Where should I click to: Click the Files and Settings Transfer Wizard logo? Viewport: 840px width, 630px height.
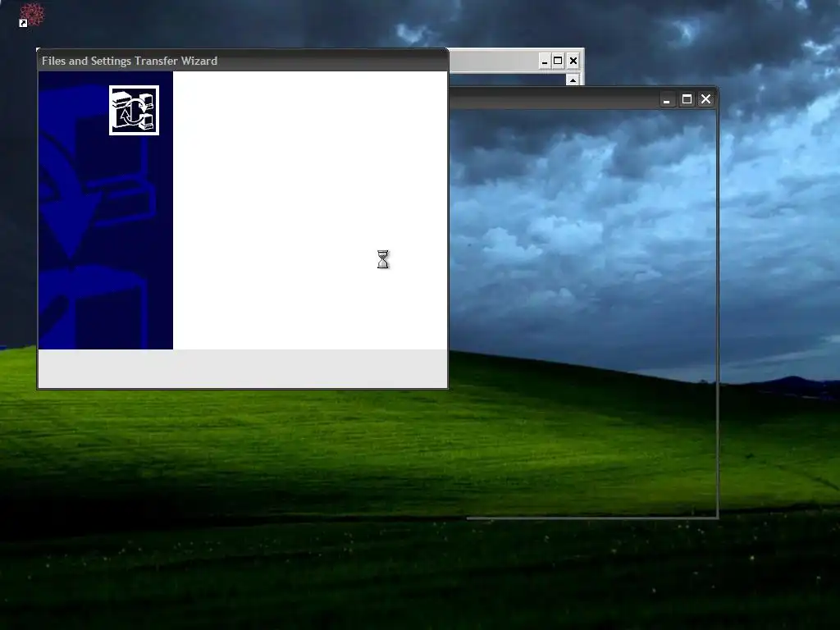[134, 111]
